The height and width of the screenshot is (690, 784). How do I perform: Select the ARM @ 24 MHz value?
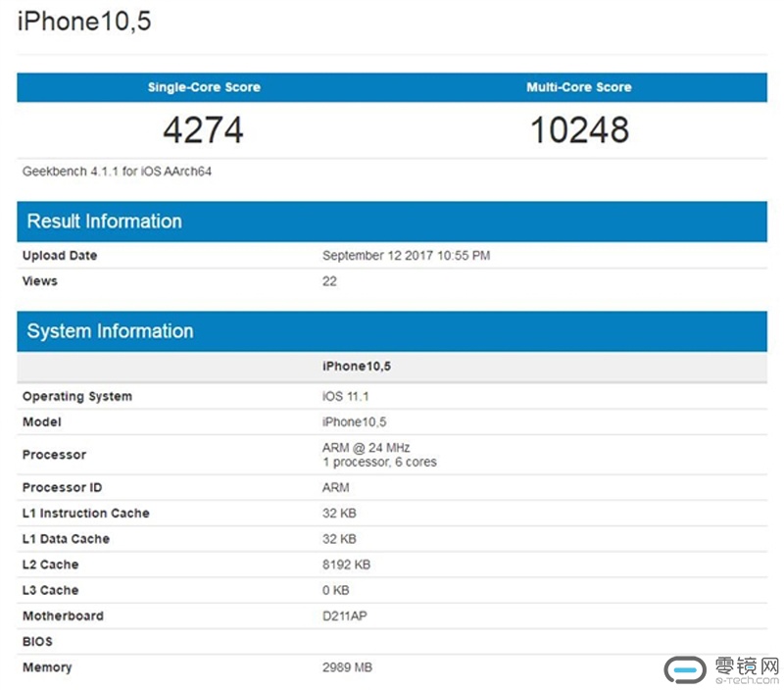pyautogui.click(x=366, y=448)
